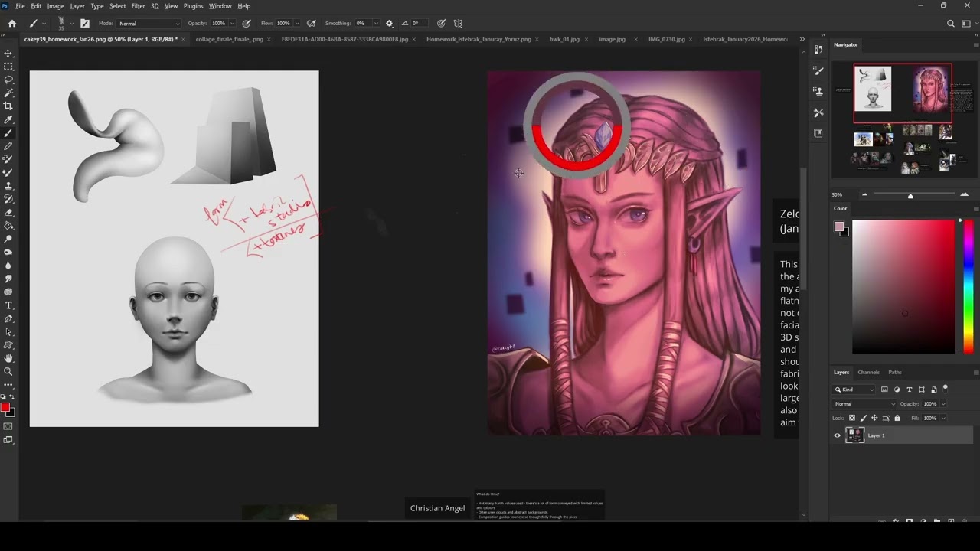980x551 pixels.
Task: Open Smoothing dropdown arrow
Action: [x=374, y=24]
